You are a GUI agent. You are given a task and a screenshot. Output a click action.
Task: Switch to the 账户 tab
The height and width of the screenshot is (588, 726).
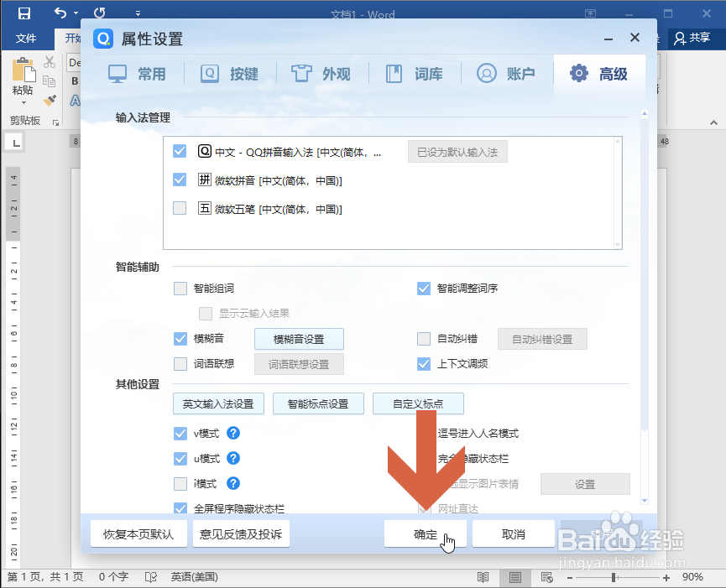506,74
